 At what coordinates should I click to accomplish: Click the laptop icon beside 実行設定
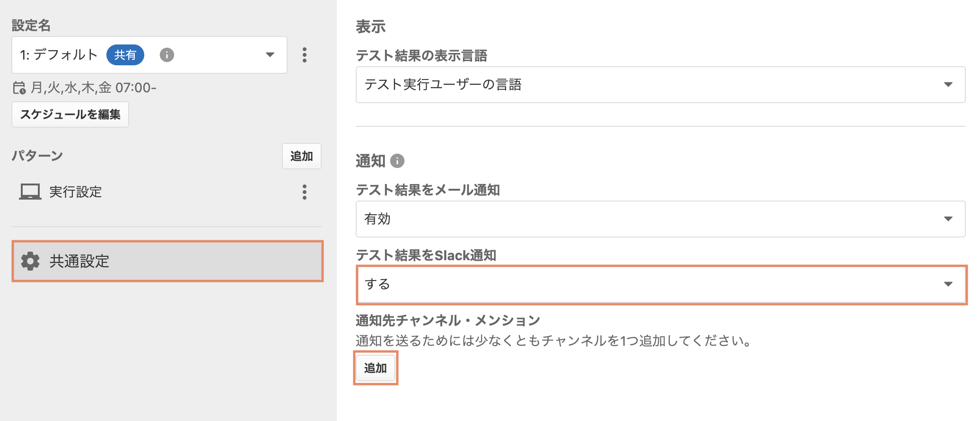tap(30, 192)
